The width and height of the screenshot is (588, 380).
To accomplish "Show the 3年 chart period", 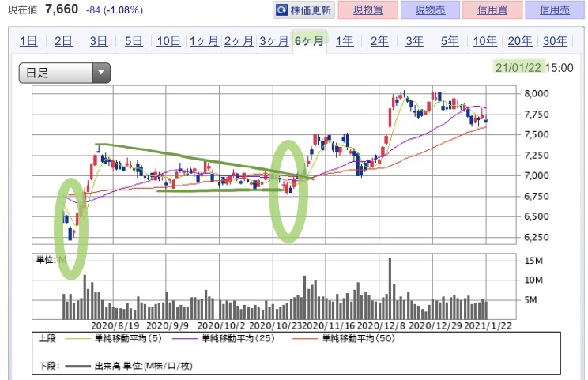I will coord(414,41).
